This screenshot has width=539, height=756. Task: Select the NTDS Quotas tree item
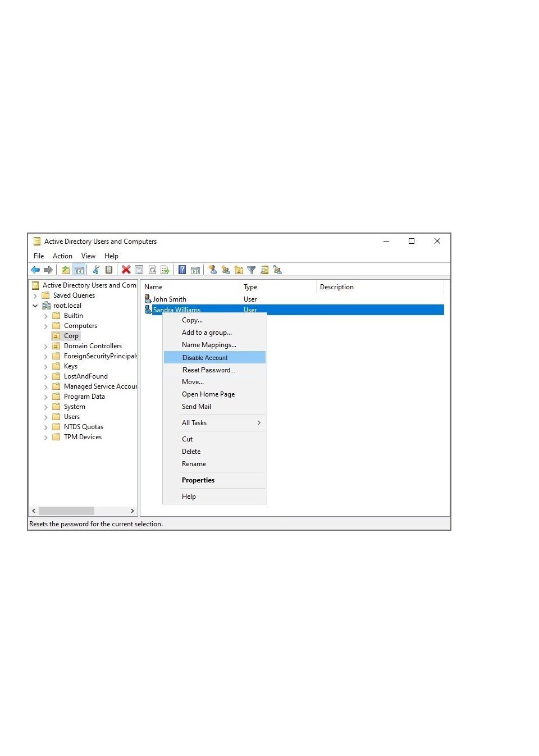tap(84, 427)
